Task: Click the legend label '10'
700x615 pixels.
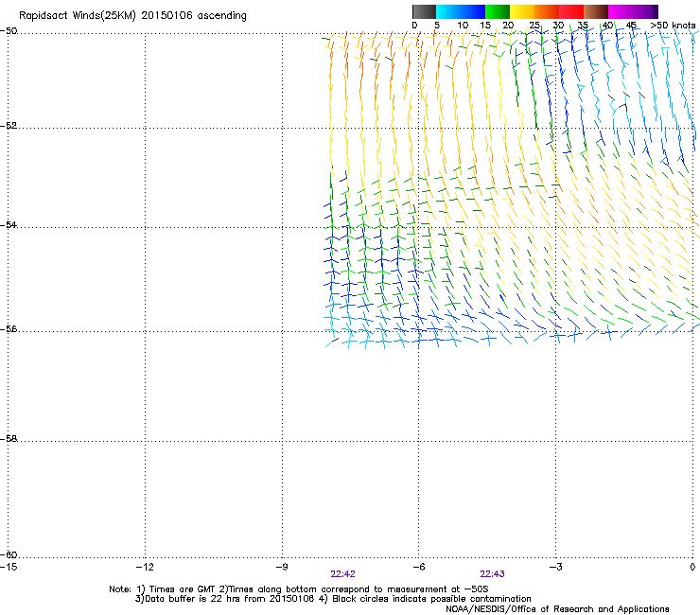Action: (x=463, y=26)
